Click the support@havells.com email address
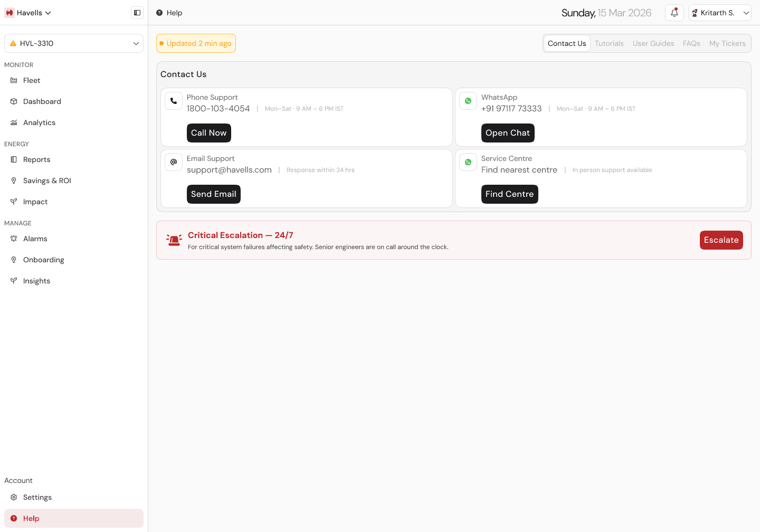This screenshot has height=532, width=760. click(x=229, y=170)
